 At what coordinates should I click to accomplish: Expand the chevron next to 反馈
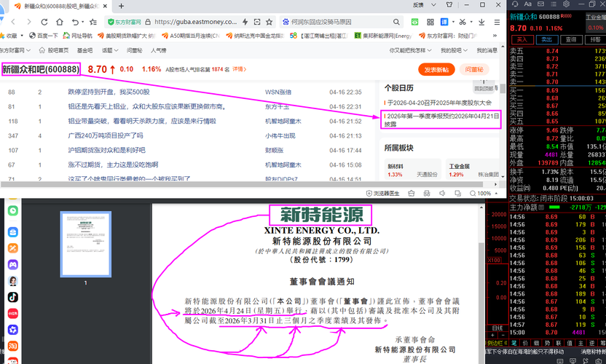point(433,5)
